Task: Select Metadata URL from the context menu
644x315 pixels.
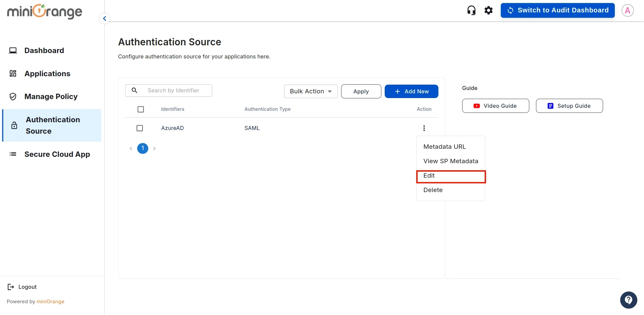Action: coord(444,146)
